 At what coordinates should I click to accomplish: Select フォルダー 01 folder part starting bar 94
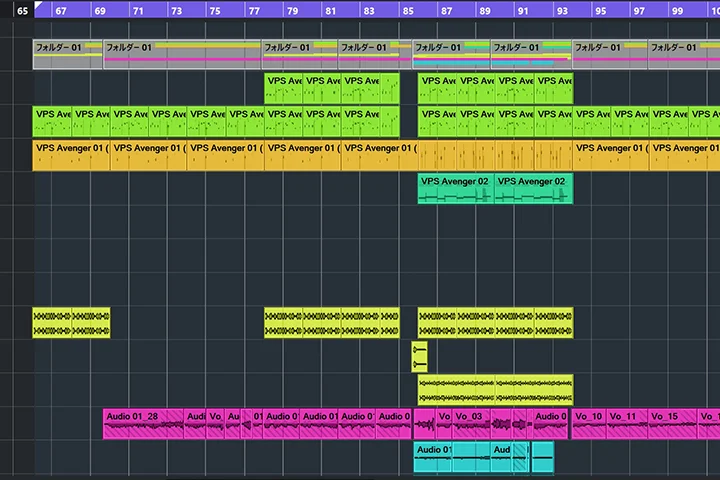click(610, 54)
